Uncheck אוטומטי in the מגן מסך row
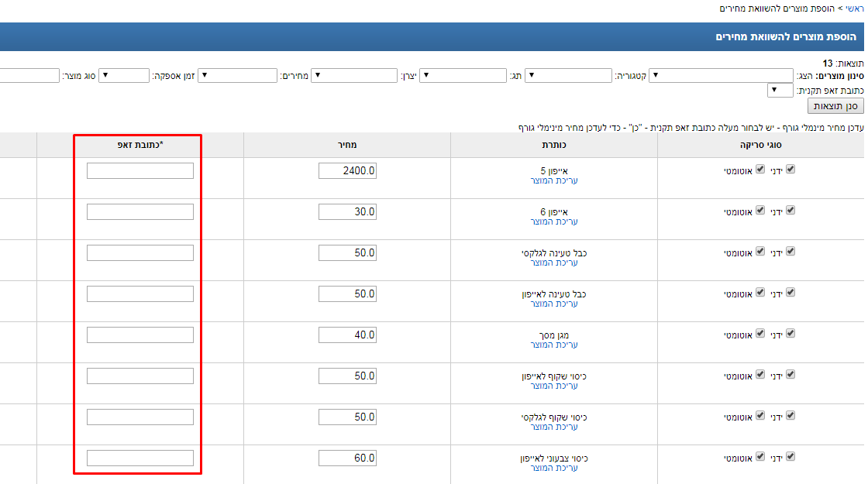Viewport: 868px width, 484px height. click(760, 334)
